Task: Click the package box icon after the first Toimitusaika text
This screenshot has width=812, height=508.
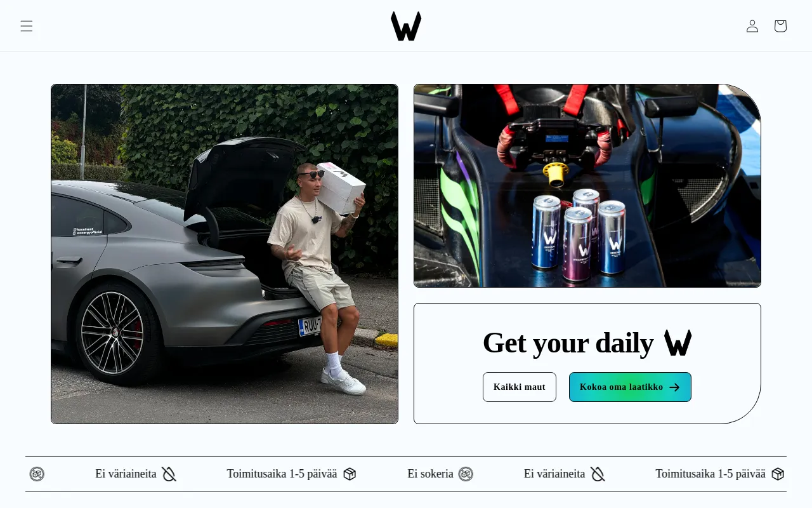Action: coord(350,474)
